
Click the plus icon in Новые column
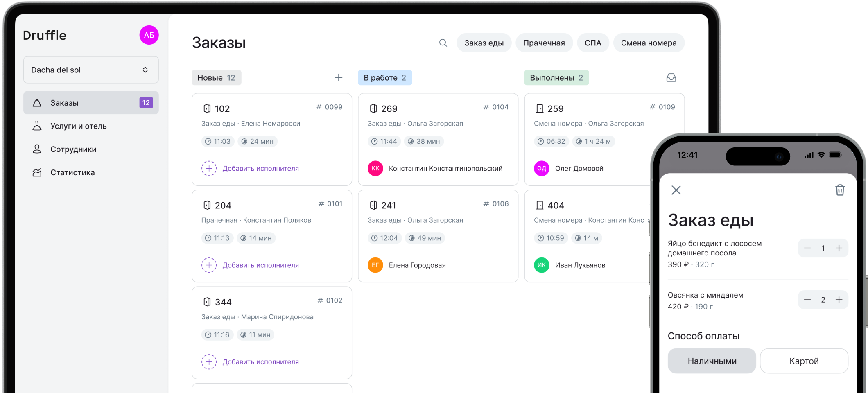point(339,78)
